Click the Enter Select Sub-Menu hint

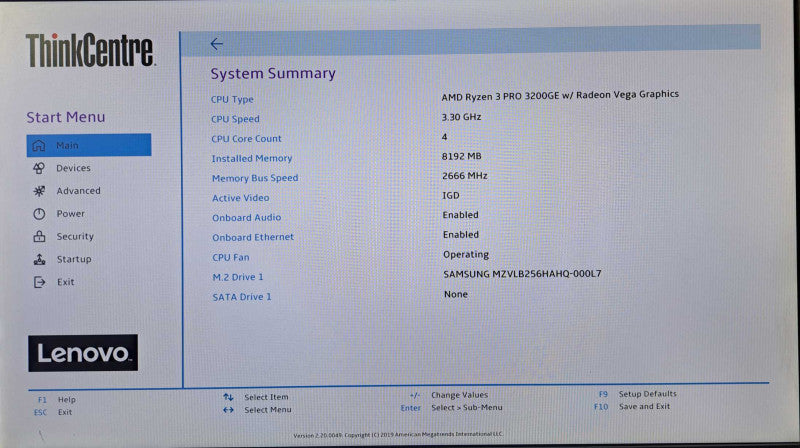pos(452,408)
